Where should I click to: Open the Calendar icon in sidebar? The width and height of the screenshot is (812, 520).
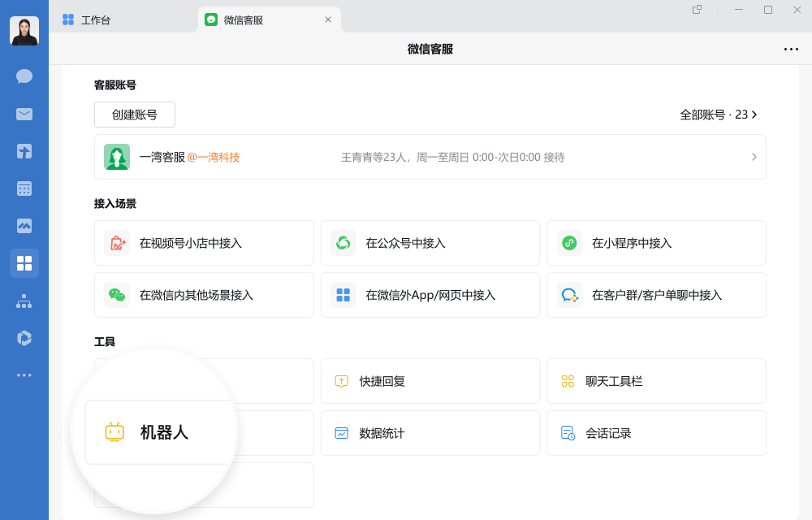(24, 188)
